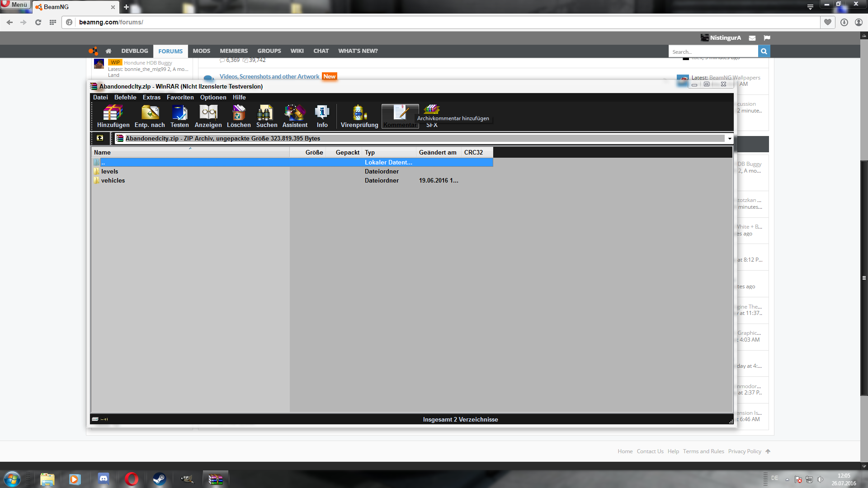Open the WinRAR address bar dropdown
Viewport: 868px width, 488px height.
729,139
